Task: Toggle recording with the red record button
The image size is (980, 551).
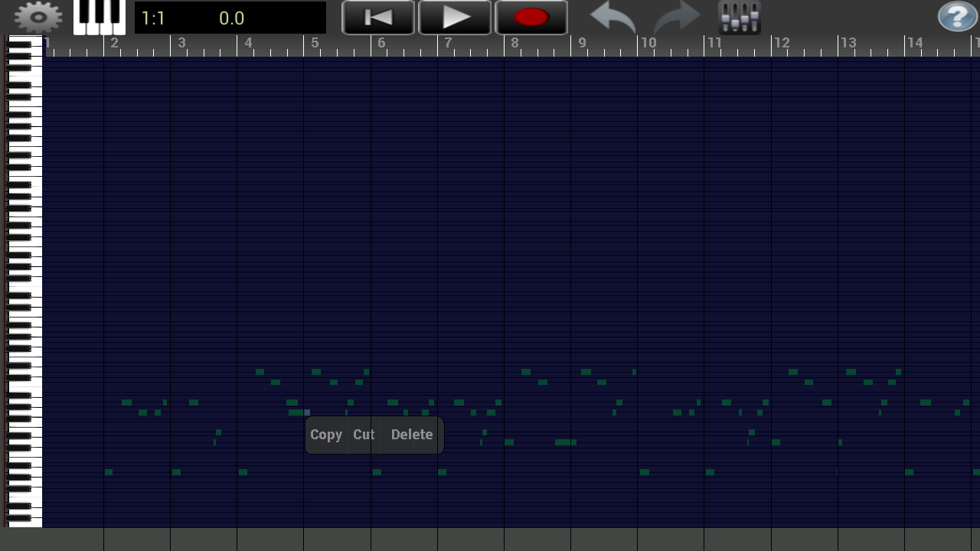Action: pyautogui.click(x=531, y=15)
